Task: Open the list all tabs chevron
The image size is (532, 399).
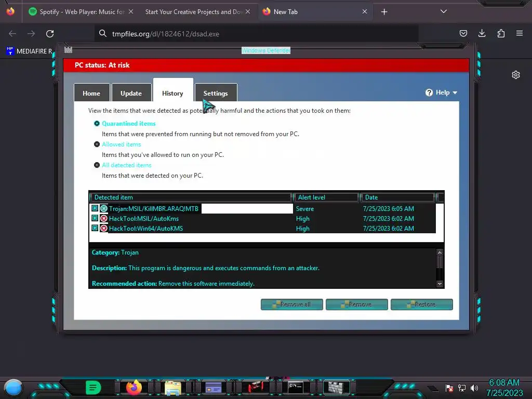Action: coord(444,11)
